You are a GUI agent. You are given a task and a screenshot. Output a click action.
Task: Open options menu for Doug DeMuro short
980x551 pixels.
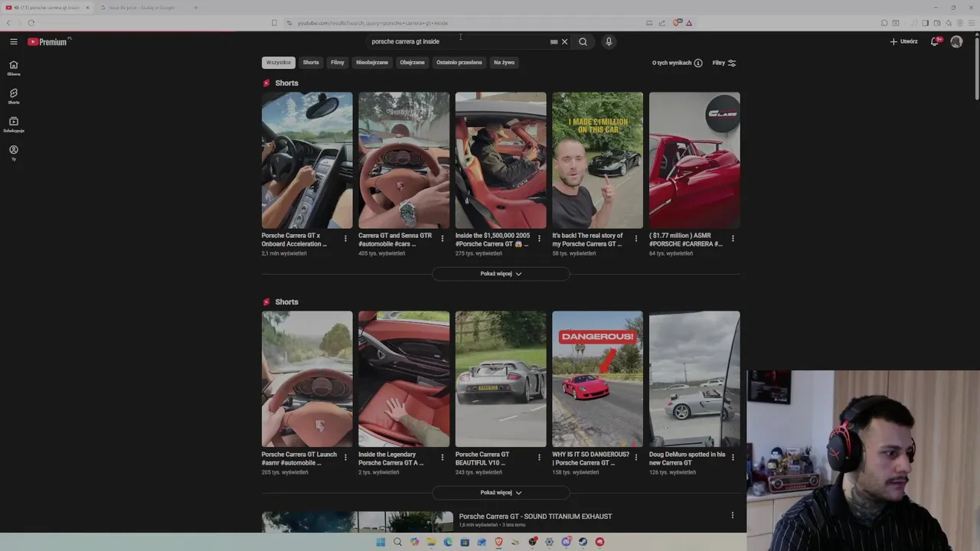[733, 458]
